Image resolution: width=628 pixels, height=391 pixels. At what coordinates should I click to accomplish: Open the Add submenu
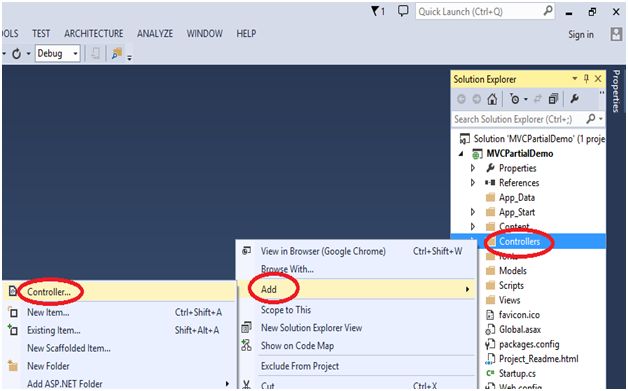tap(356, 289)
